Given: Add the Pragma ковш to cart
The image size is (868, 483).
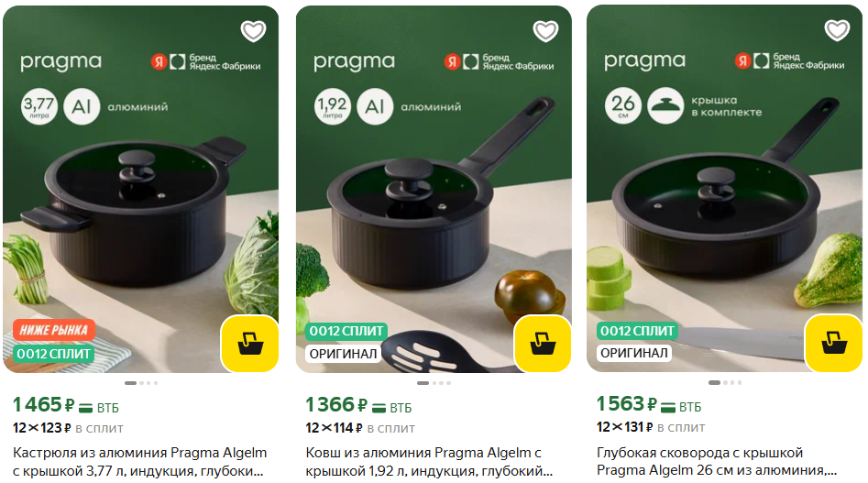Looking at the screenshot, I should [543, 344].
